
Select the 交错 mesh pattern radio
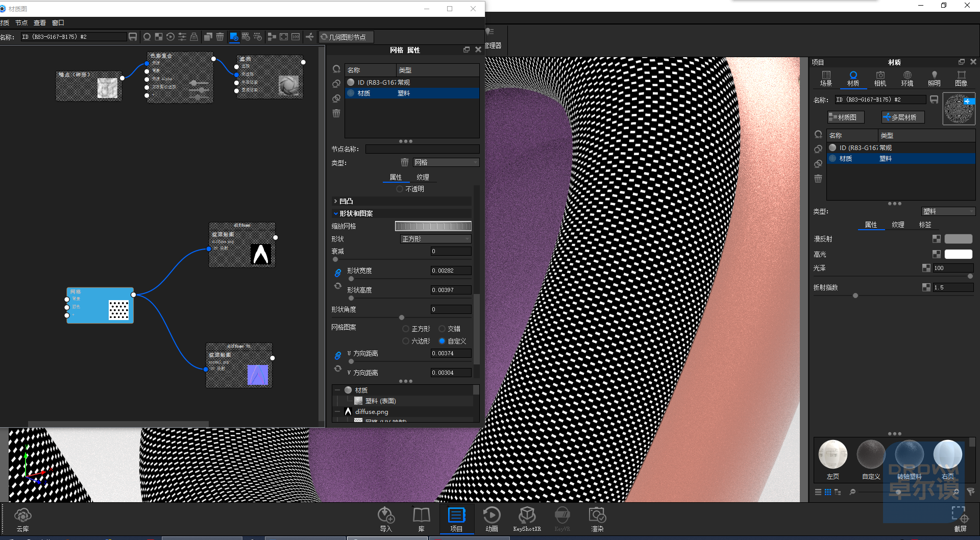pyautogui.click(x=442, y=329)
